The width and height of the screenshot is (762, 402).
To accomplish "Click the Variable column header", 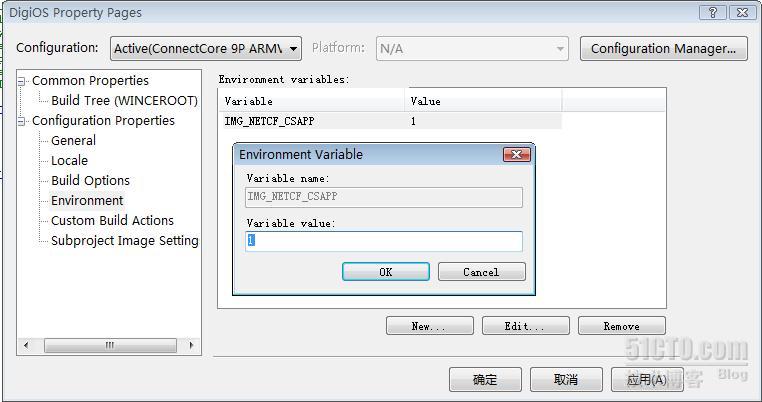I will coord(311,101).
